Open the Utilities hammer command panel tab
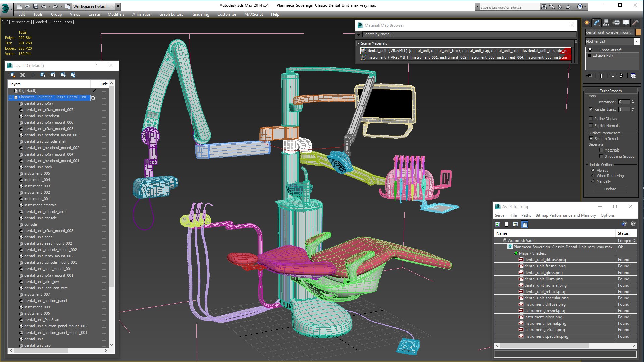The image size is (644, 362). pyautogui.click(x=635, y=23)
